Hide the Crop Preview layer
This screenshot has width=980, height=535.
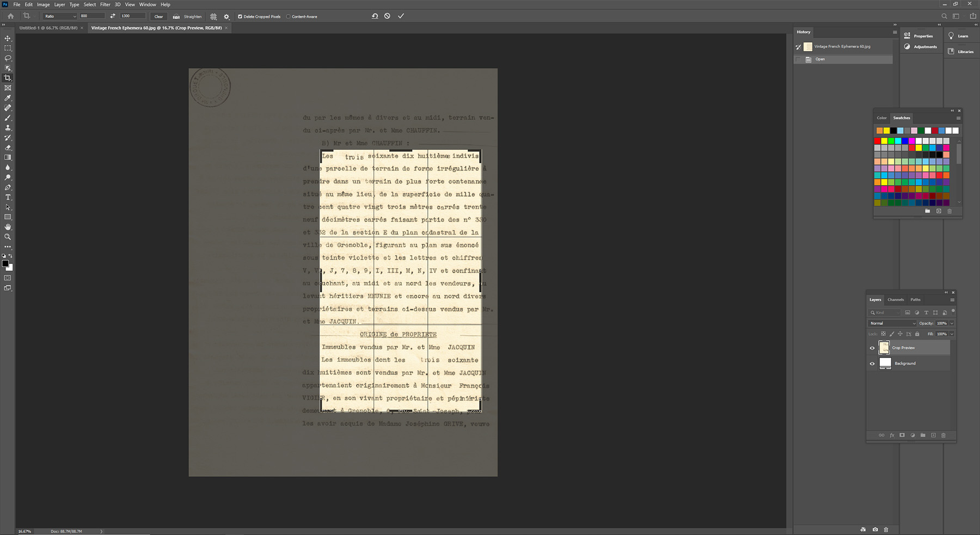pyautogui.click(x=872, y=348)
